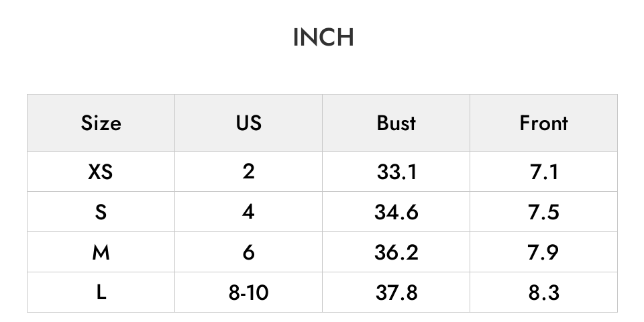Select the US column header
Screen dimensions: 644x322
point(248,123)
